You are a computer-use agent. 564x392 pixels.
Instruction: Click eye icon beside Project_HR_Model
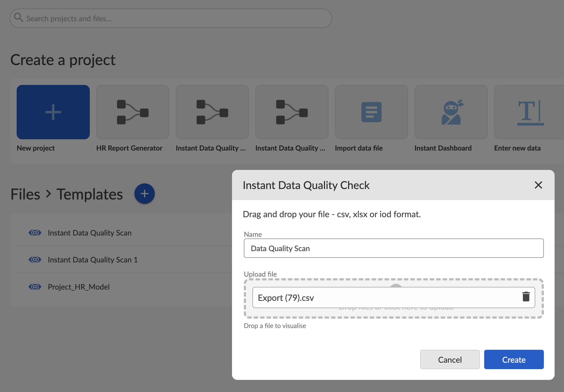coord(35,287)
